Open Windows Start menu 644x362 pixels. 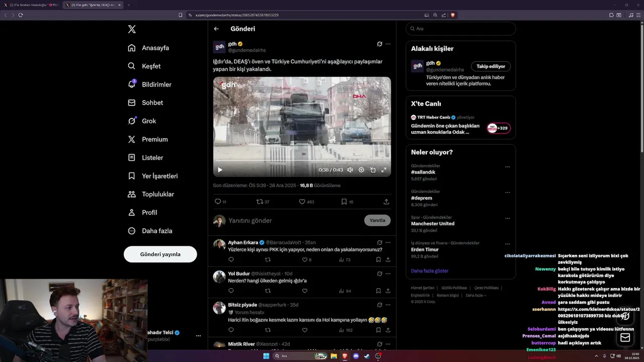(266, 356)
